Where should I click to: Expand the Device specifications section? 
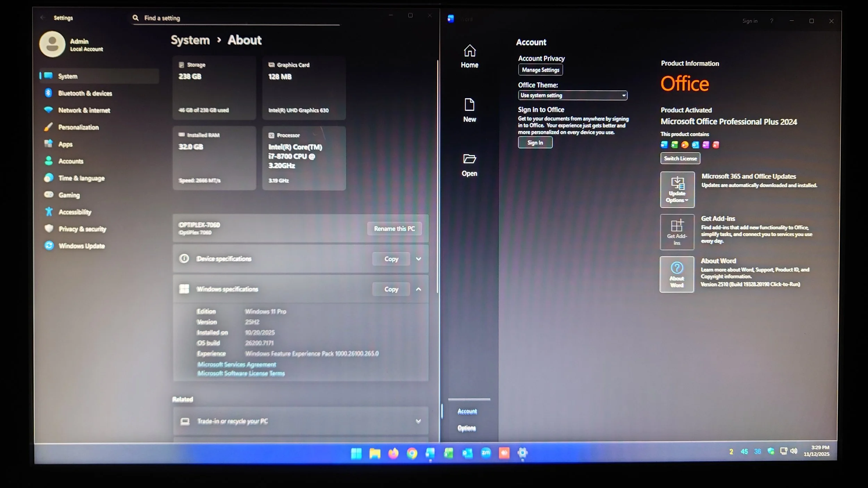click(x=418, y=259)
